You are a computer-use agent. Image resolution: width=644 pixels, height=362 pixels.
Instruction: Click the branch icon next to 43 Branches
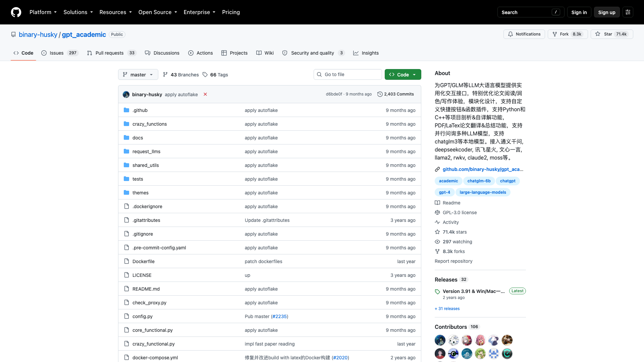click(165, 74)
